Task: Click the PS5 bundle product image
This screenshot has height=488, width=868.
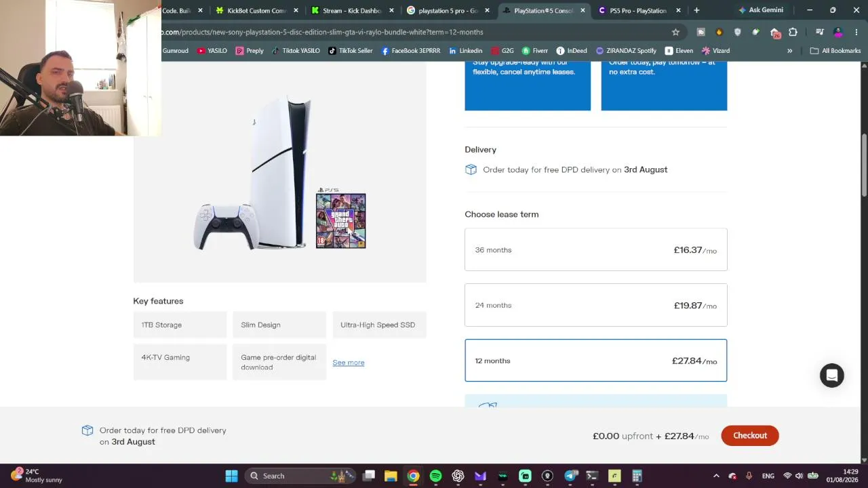Action: [x=279, y=172]
